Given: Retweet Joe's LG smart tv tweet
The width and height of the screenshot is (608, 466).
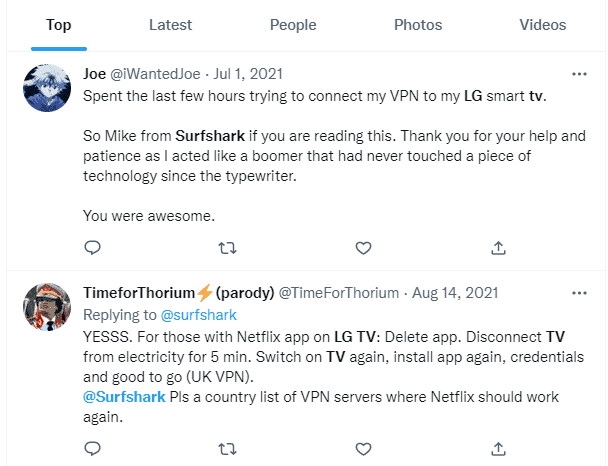Looking at the screenshot, I should [228, 247].
